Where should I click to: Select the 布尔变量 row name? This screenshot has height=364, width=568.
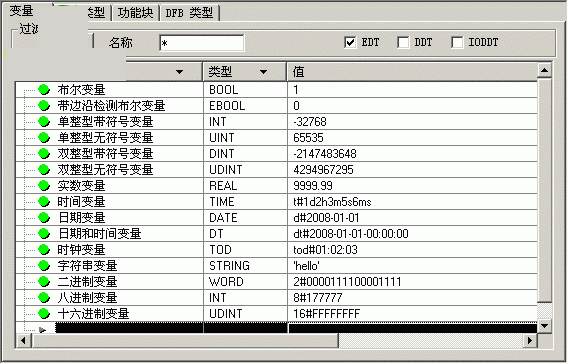point(81,89)
